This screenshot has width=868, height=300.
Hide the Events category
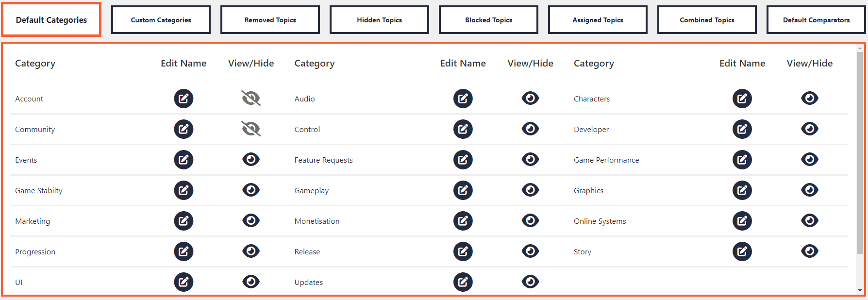click(251, 159)
